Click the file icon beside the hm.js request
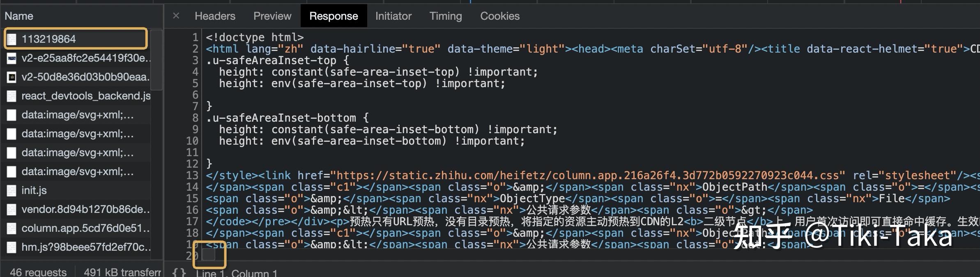The height and width of the screenshot is (277, 980). pos(12,247)
